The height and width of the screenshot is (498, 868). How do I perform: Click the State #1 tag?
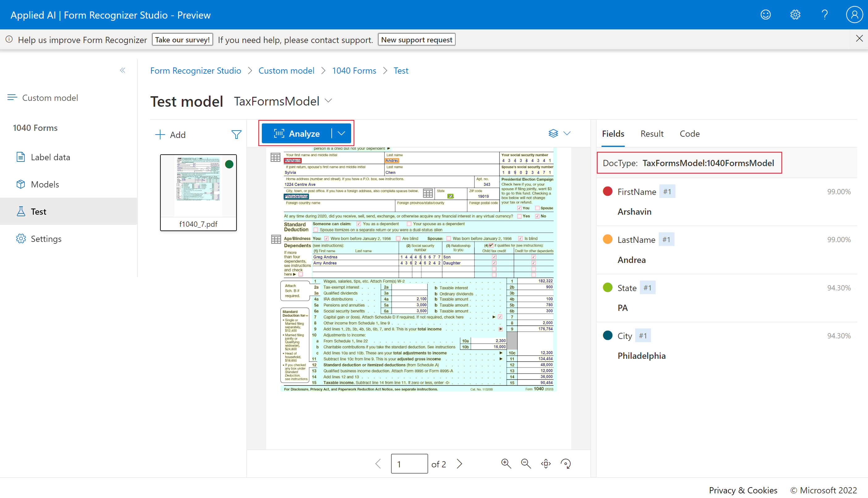(648, 288)
